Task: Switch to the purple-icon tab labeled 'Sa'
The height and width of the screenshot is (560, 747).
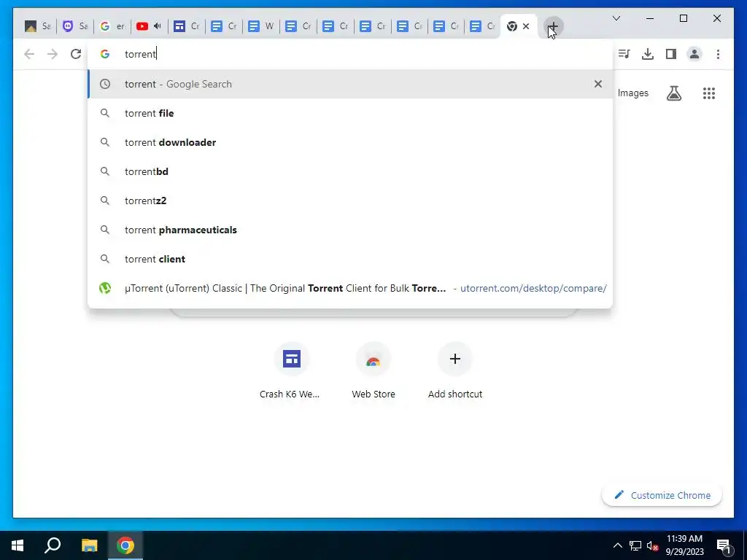Action: pyautogui.click(x=75, y=26)
